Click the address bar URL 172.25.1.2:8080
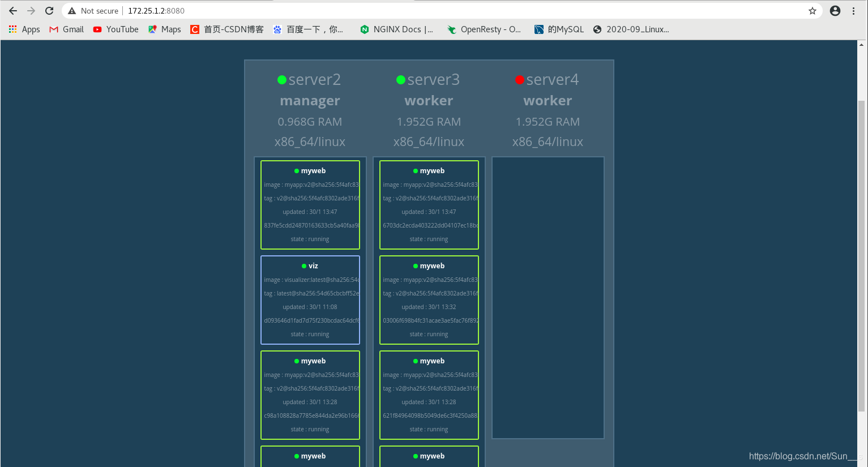868x467 pixels. [156, 11]
